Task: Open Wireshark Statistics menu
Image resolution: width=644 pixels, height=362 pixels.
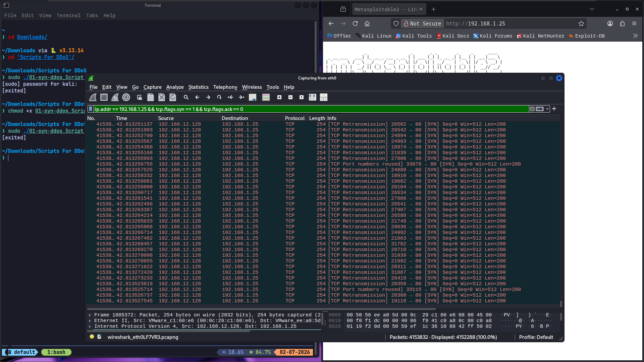Action: point(198,87)
